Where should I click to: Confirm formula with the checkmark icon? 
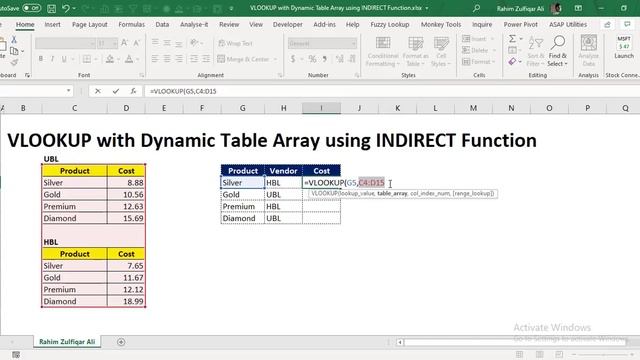pyautogui.click(x=116, y=91)
